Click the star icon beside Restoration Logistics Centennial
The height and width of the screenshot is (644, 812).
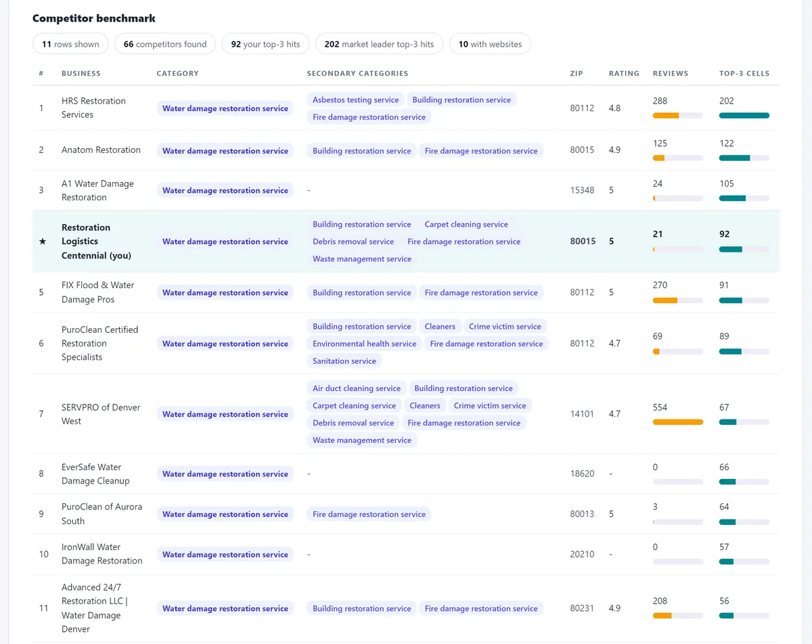[x=42, y=241]
